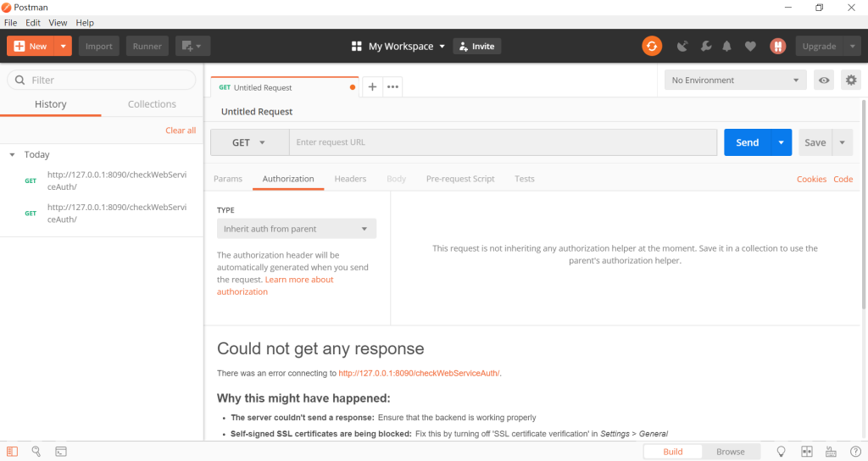The width and height of the screenshot is (868, 461).
Task: Open the new window icon dropdown
Action: [x=192, y=46]
